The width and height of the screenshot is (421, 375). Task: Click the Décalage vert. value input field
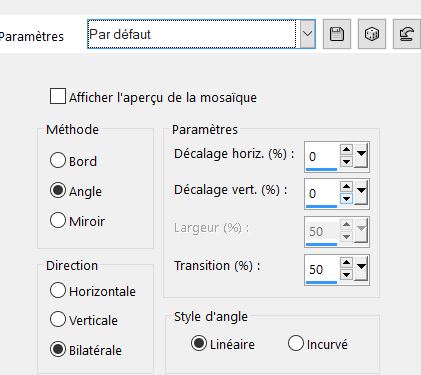pyautogui.click(x=322, y=193)
